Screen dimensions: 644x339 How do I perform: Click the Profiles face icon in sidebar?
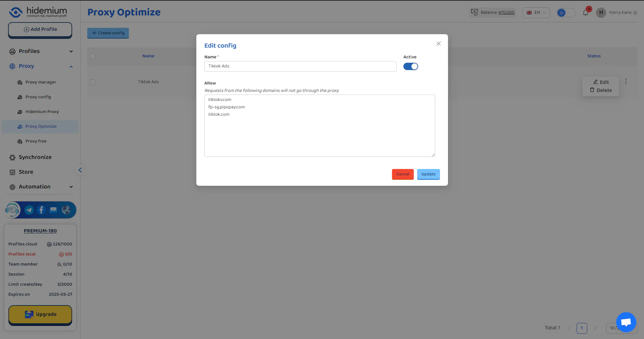pos(12,51)
